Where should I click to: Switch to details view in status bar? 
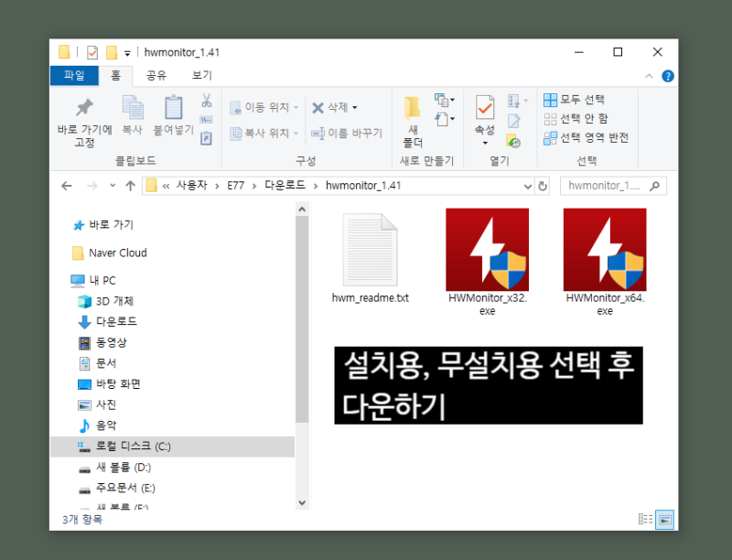coord(645,520)
